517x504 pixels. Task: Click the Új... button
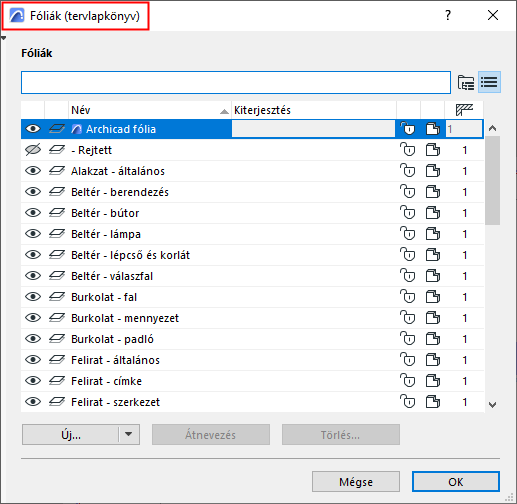71,434
